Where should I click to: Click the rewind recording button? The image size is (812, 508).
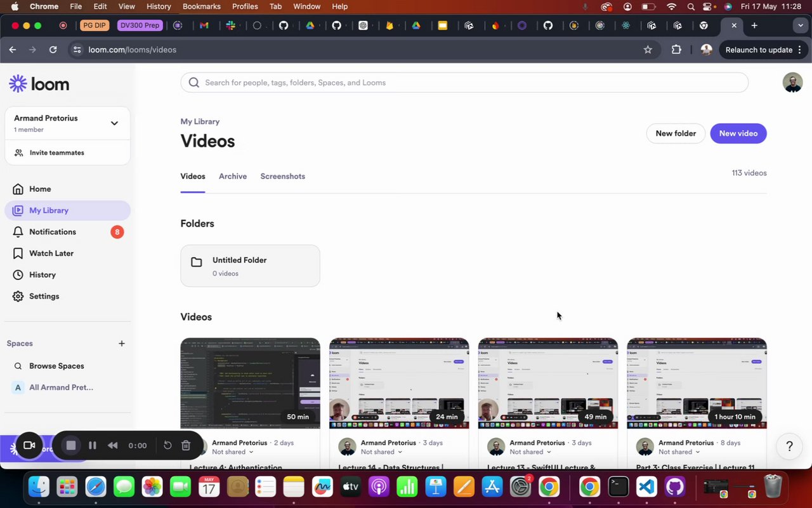[x=112, y=446]
